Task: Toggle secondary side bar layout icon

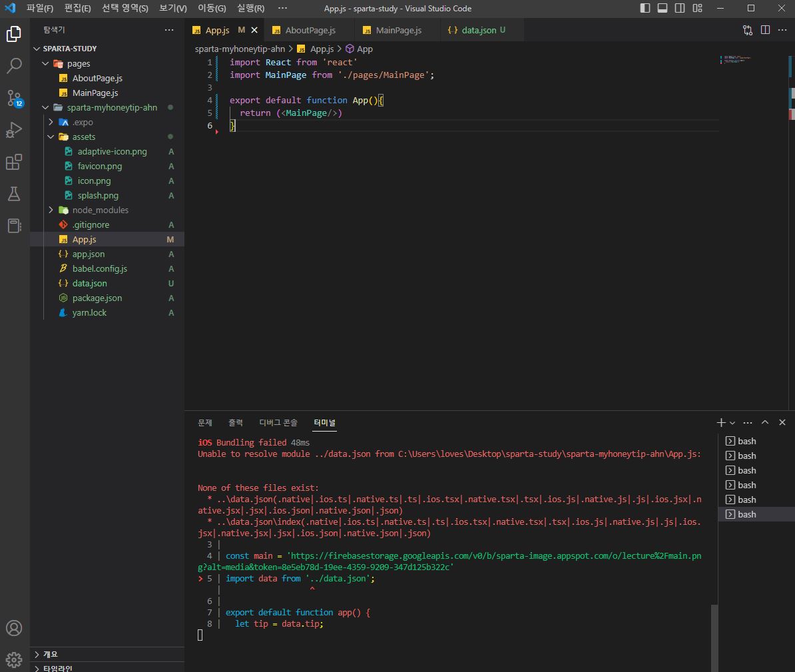Action: [x=680, y=8]
